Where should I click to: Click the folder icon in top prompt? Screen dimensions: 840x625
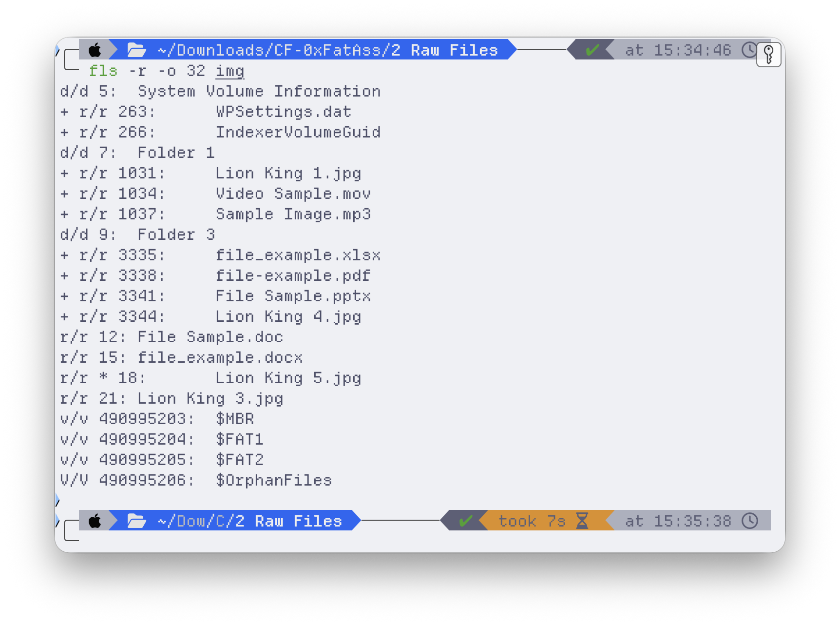(136, 50)
